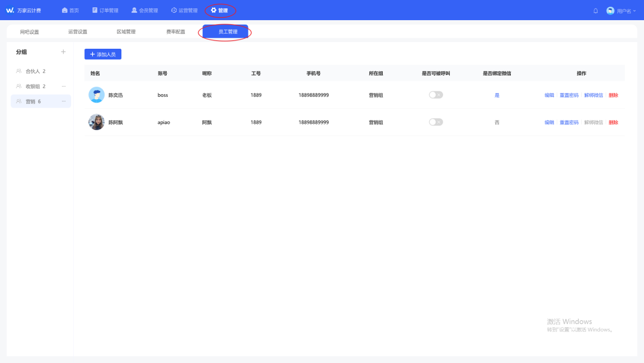This screenshot has height=363, width=644.
Task: Switch to the 运营设置 tab
Action: (x=78, y=32)
